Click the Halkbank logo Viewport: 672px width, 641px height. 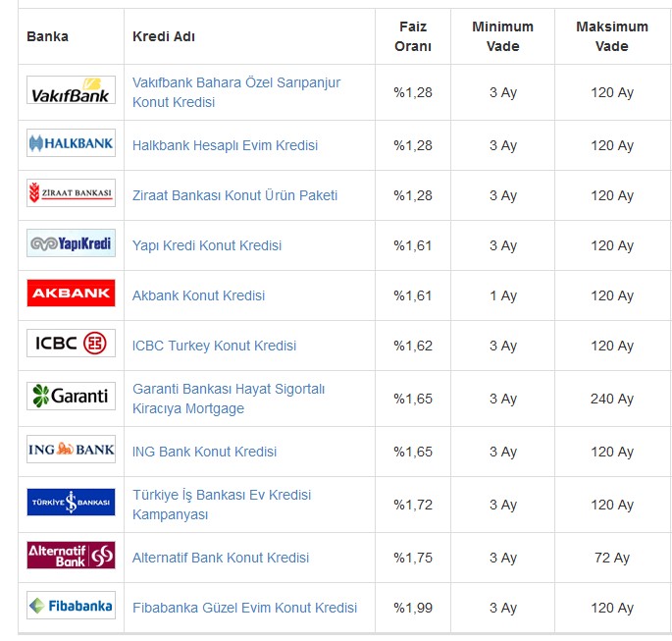pyautogui.click(x=72, y=142)
